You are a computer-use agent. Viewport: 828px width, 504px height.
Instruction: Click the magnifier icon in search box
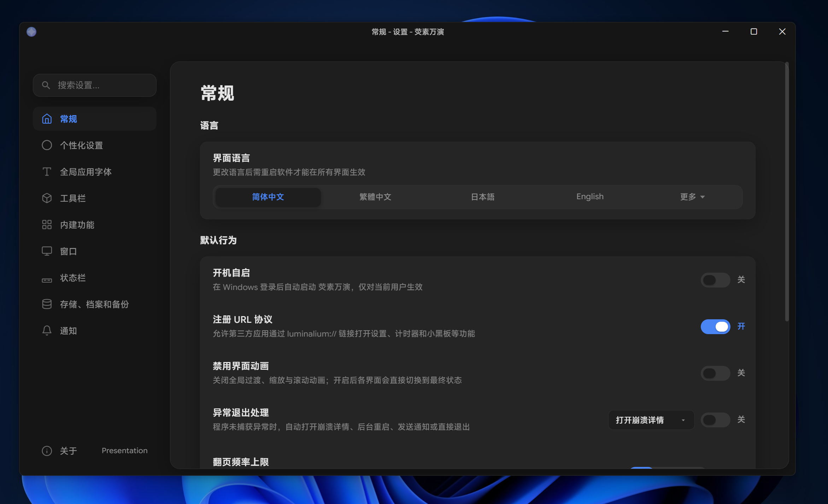click(x=46, y=85)
